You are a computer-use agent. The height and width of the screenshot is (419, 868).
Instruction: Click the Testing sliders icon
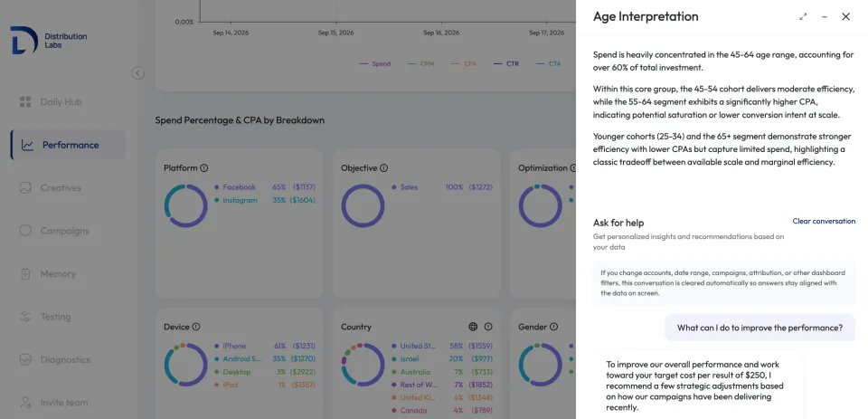tap(25, 317)
